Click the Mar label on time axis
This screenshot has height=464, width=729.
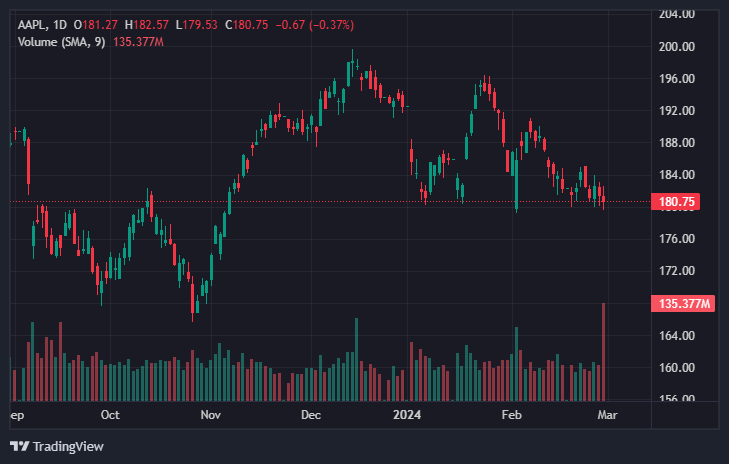607,415
